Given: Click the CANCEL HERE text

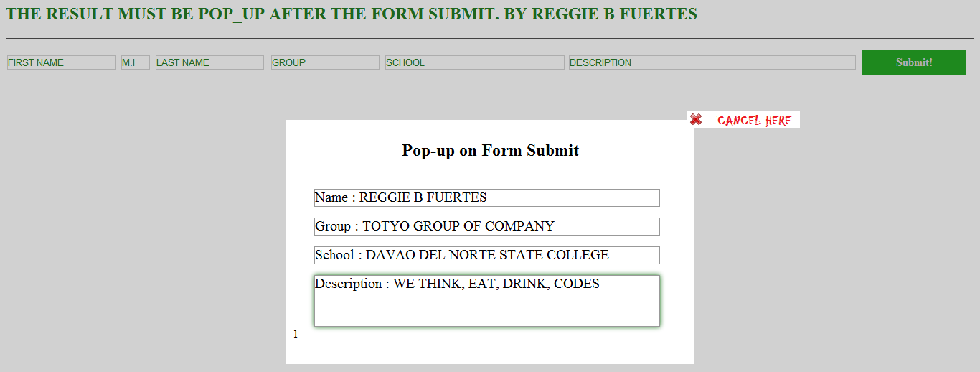Looking at the screenshot, I should pyautogui.click(x=754, y=121).
